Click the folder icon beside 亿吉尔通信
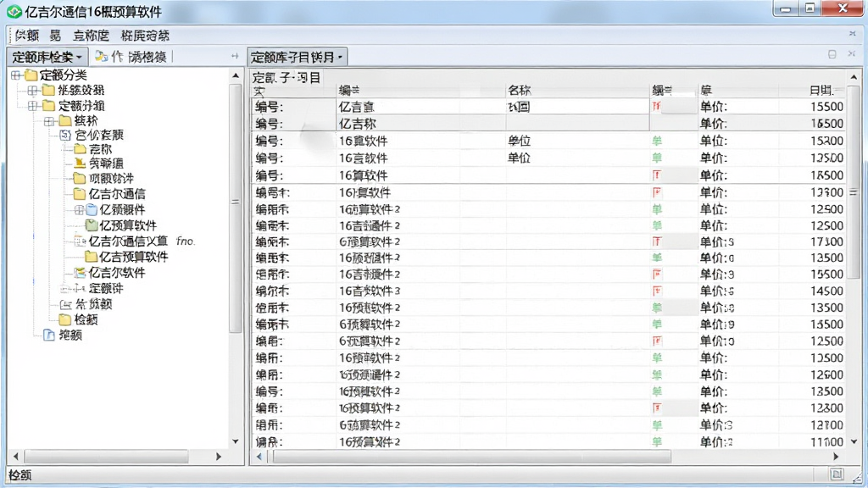The height and width of the screenshot is (488, 868). coord(79,194)
